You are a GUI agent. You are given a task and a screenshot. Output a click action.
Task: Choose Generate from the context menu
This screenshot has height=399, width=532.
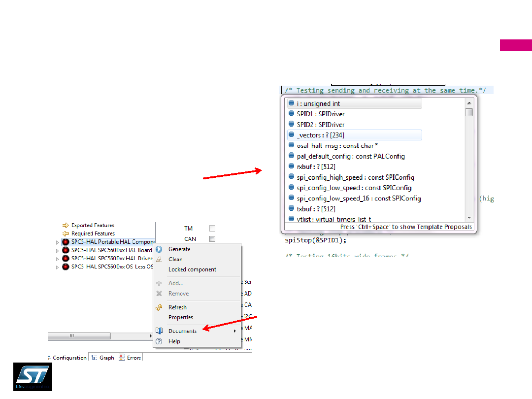pyautogui.click(x=197, y=249)
